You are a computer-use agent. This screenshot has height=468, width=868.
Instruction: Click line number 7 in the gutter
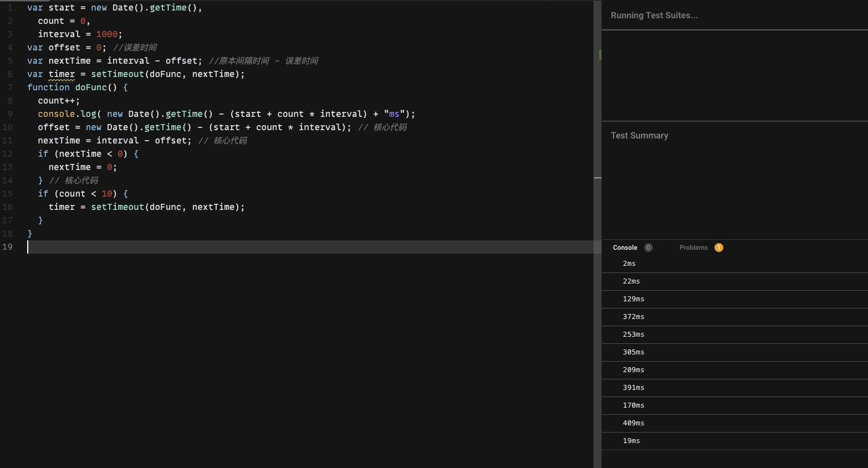point(10,88)
